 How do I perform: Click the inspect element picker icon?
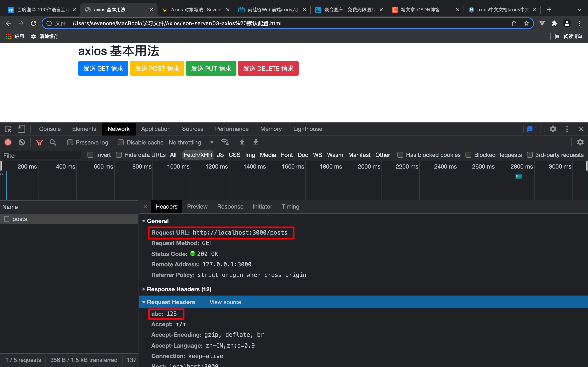8,129
